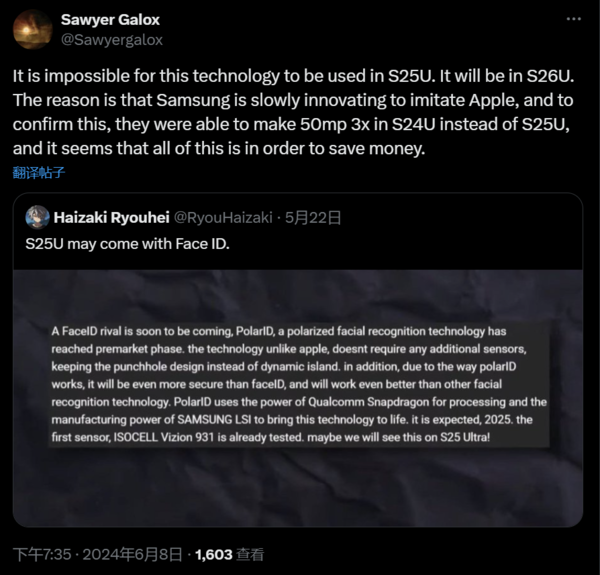Image resolution: width=600 pixels, height=575 pixels.
Task: Open the three-dot more options menu
Action: coord(572,20)
